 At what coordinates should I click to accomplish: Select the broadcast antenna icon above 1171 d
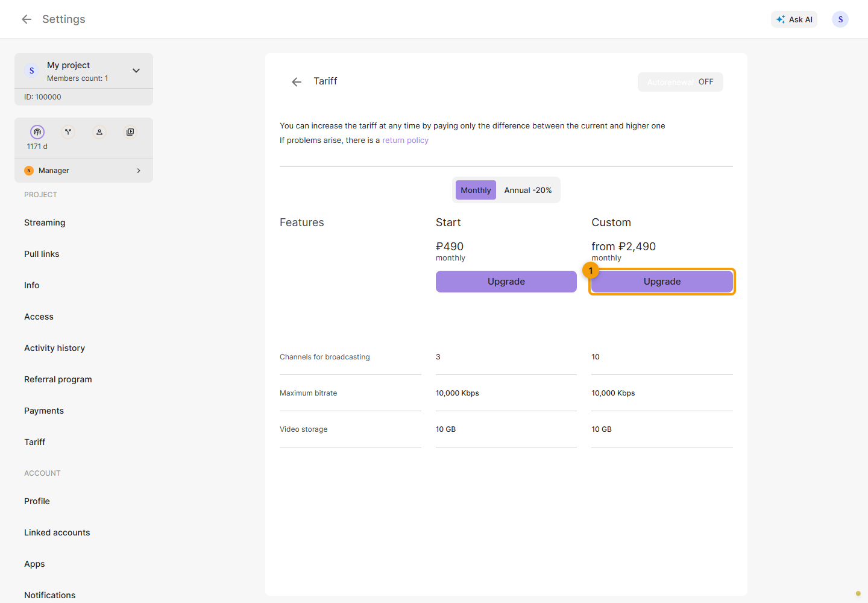coord(37,132)
